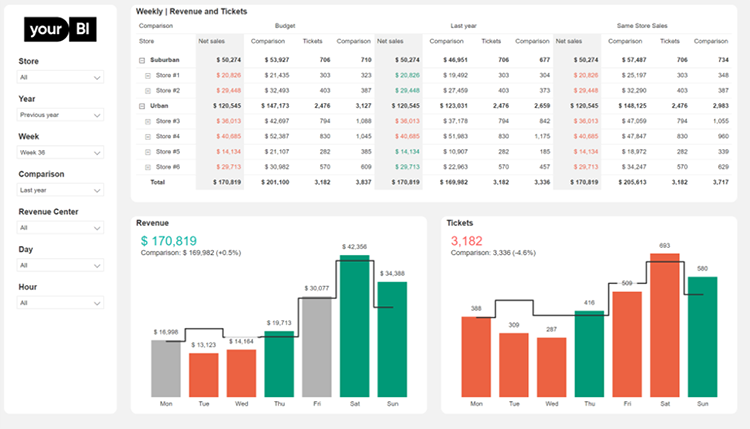
Task: Collapse the Urban row group
Action: click(x=142, y=105)
